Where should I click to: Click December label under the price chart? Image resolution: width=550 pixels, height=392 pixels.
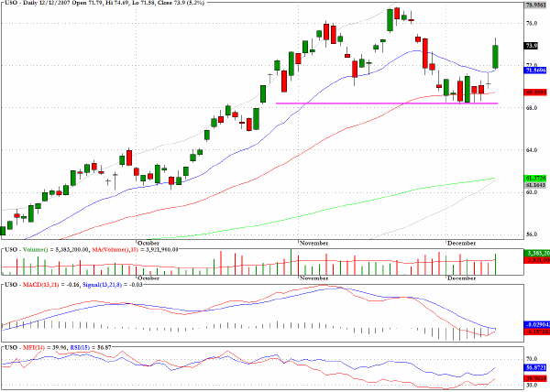[461, 243]
